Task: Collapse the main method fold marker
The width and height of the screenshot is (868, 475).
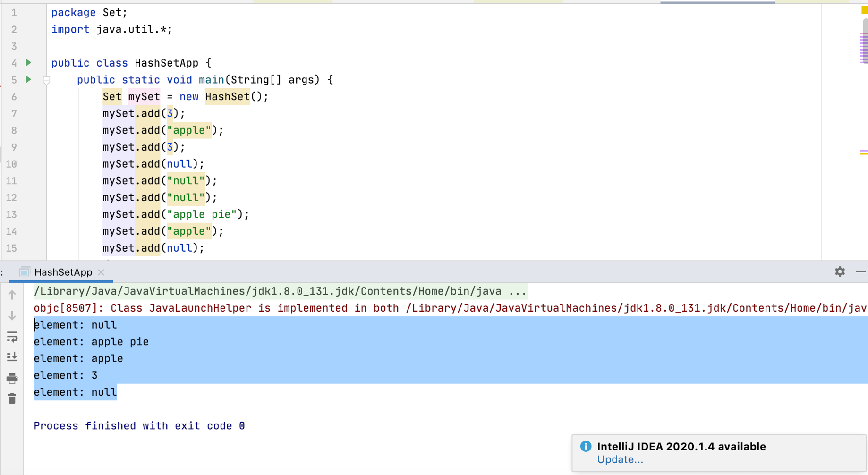Action: click(x=46, y=80)
